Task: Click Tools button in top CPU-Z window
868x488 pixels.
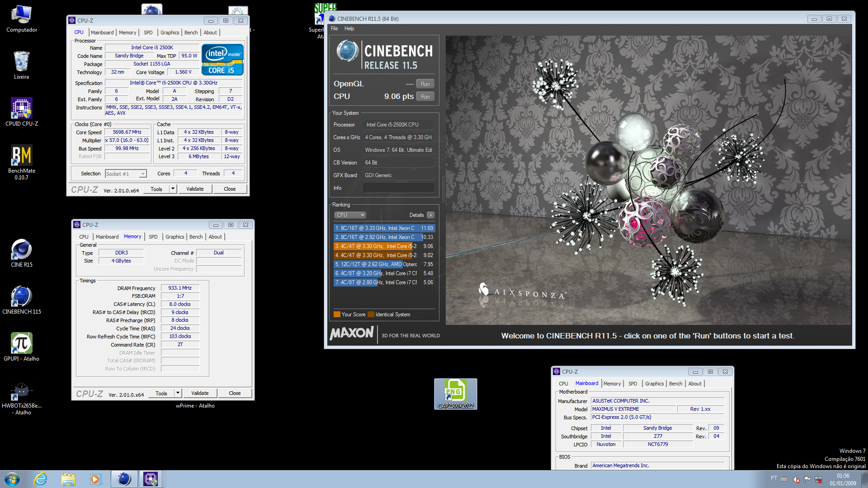Action: [x=156, y=189]
